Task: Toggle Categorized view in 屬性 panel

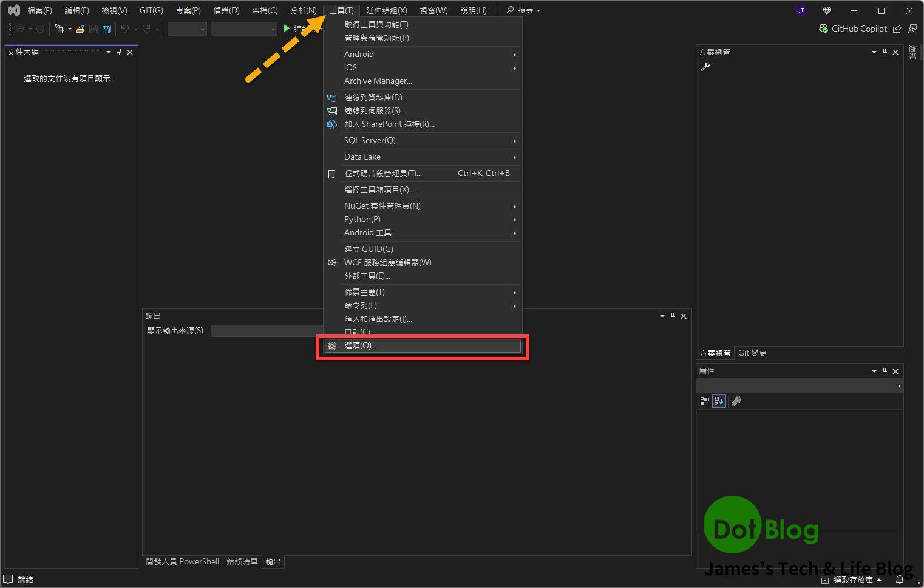Action: (704, 401)
